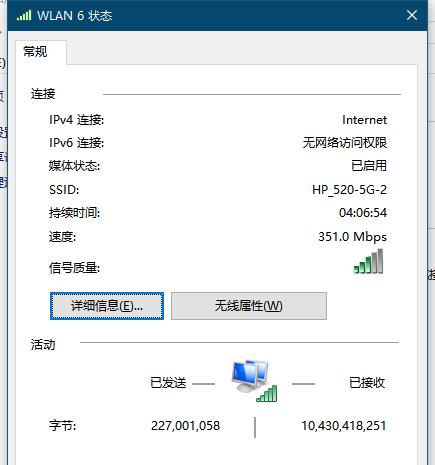Click the sent bytes 227,001,058
The width and height of the screenshot is (435, 465).
pyautogui.click(x=185, y=426)
